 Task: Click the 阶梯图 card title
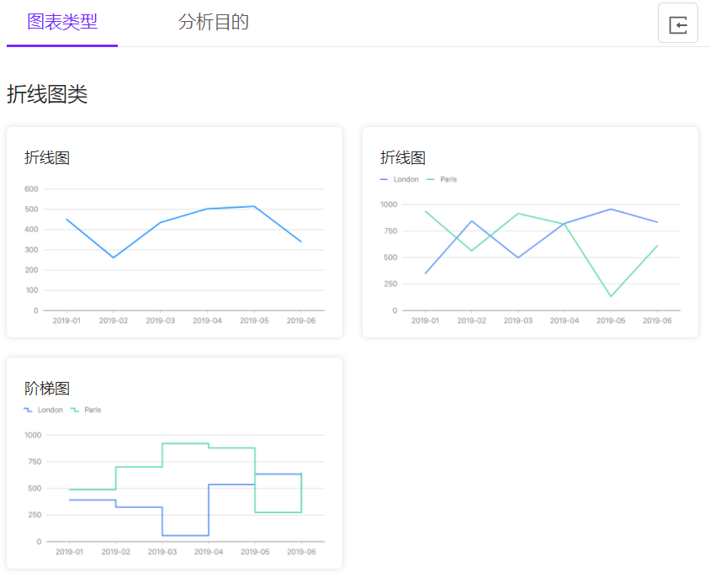(x=47, y=389)
